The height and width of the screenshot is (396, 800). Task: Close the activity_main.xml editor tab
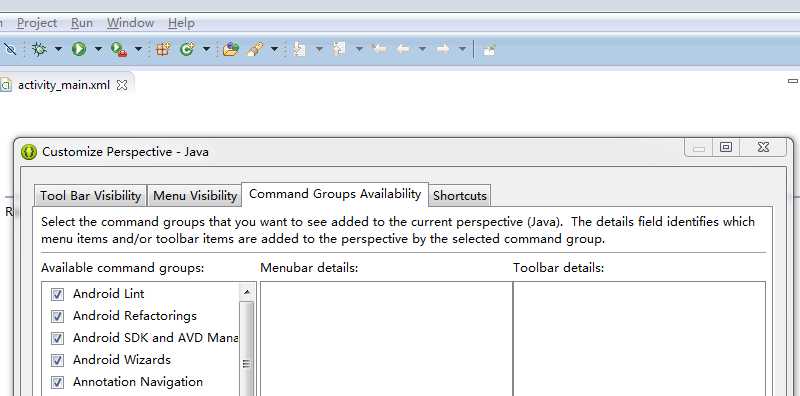point(121,85)
